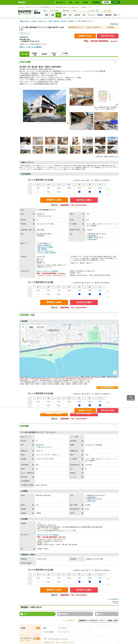The image size is (138, 644).
Task: Open 物件 icon in top header
Action: point(70,2)
